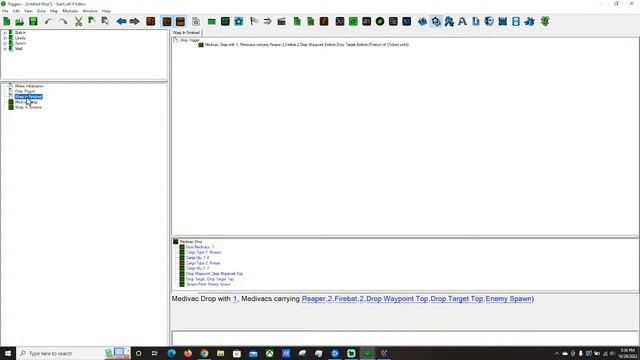Open the Terrain module icon
Viewport: 640px width, 360px height.
pos(422,21)
